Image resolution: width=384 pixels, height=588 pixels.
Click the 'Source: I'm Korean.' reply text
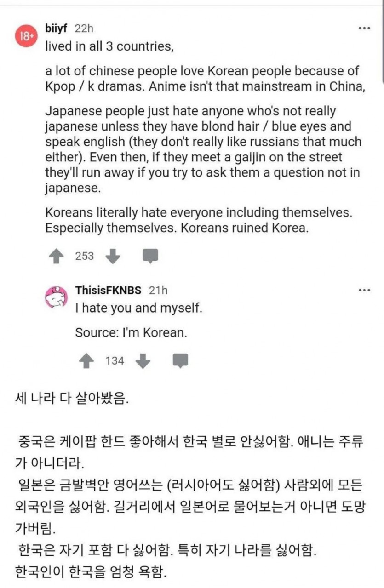coord(131,332)
